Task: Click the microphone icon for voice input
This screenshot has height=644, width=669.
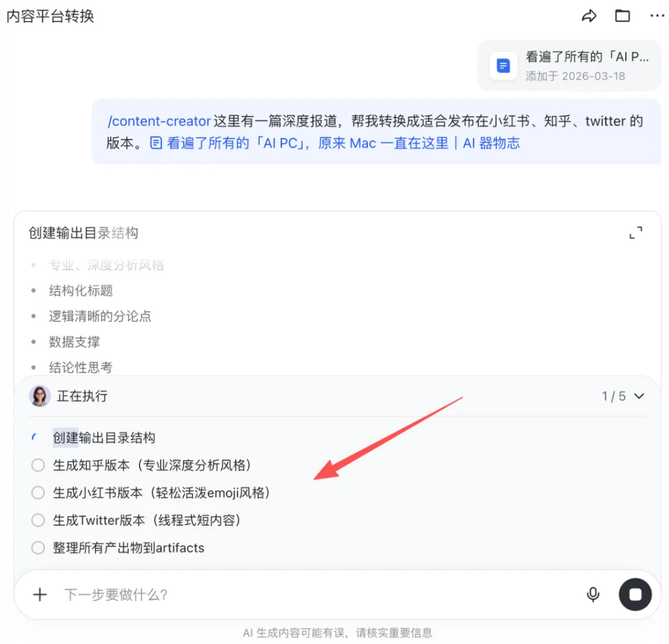Action: coord(593,594)
